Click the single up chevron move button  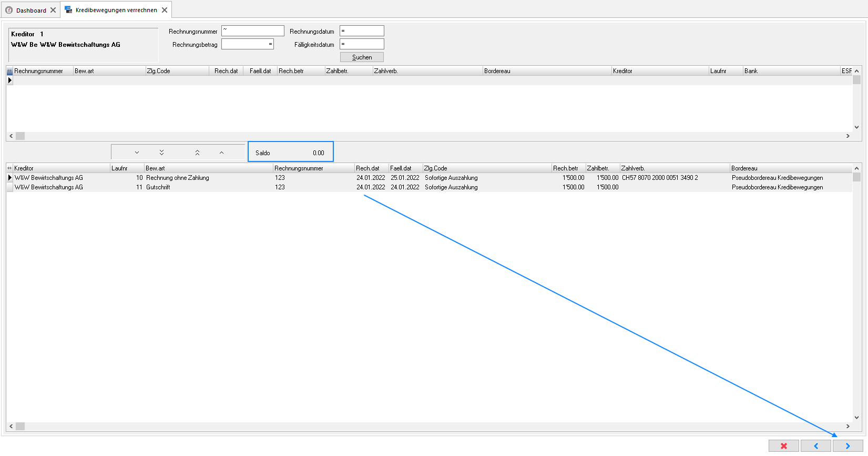pyautogui.click(x=221, y=153)
